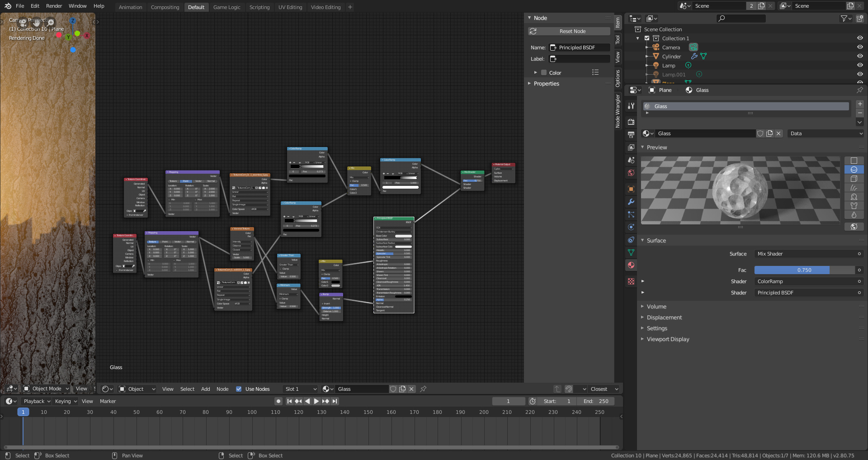Set material preview to Cloth shape
This screenshot has height=460, width=868.
click(x=854, y=206)
